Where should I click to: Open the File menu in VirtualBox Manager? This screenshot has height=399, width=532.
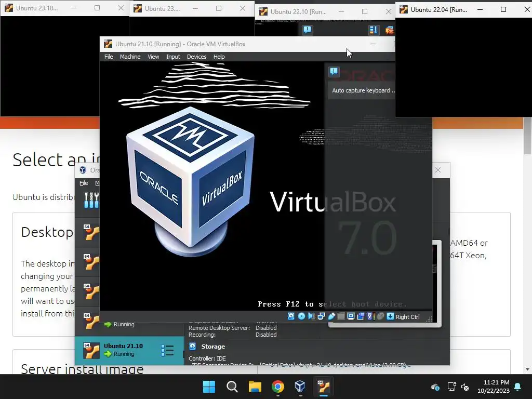pyautogui.click(x=84, y=183)
